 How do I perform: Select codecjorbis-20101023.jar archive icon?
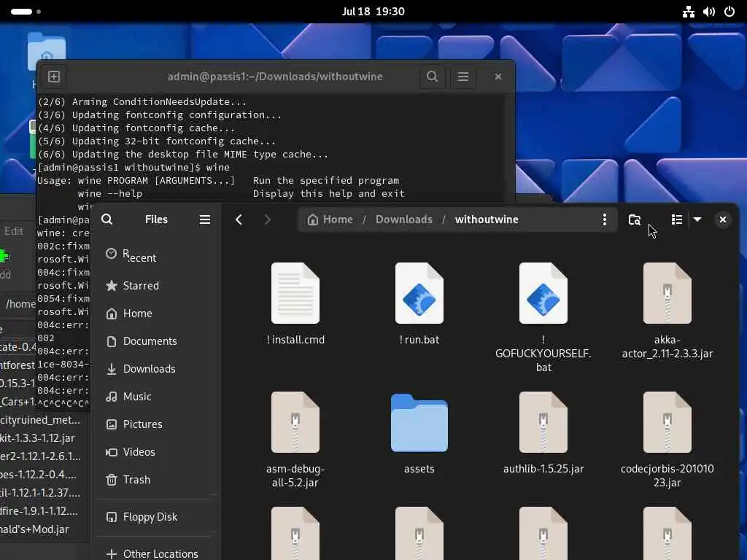click(x=667, y=422)
